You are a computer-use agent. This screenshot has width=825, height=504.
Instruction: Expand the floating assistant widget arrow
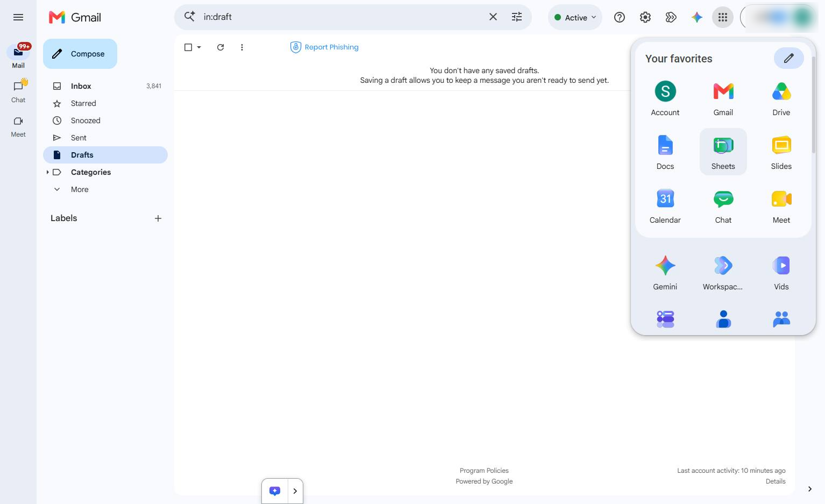[x=295, y=491]
